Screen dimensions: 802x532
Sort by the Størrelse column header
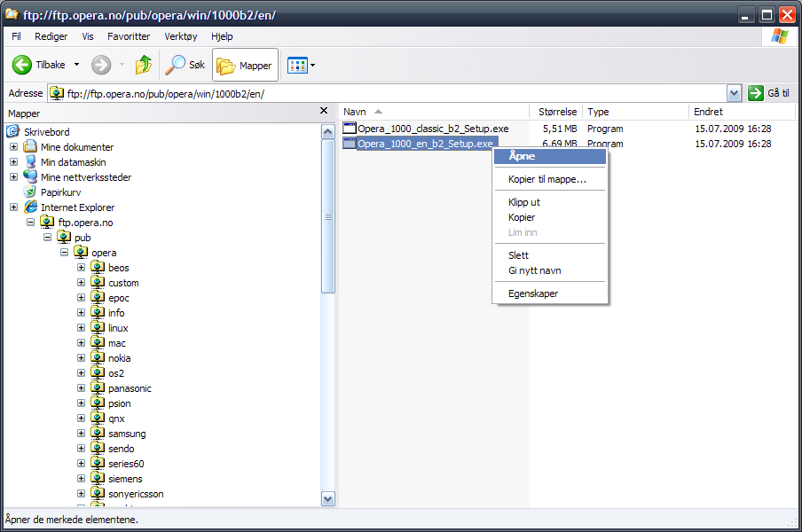point(556,112)
